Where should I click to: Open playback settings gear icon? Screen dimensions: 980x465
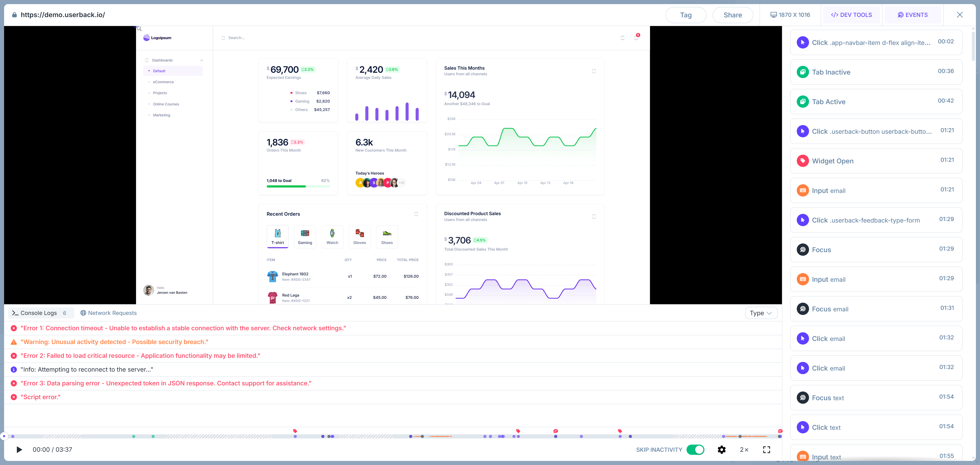point(721,449)
